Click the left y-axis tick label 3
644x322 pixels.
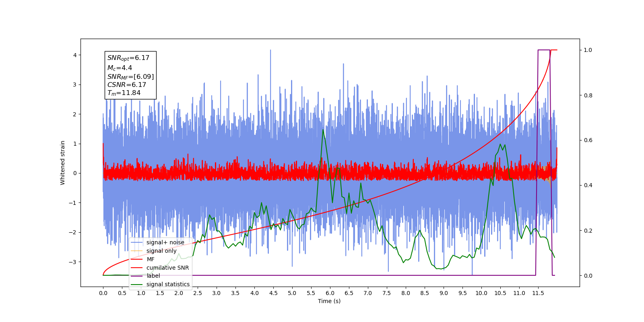coord(75,85)
